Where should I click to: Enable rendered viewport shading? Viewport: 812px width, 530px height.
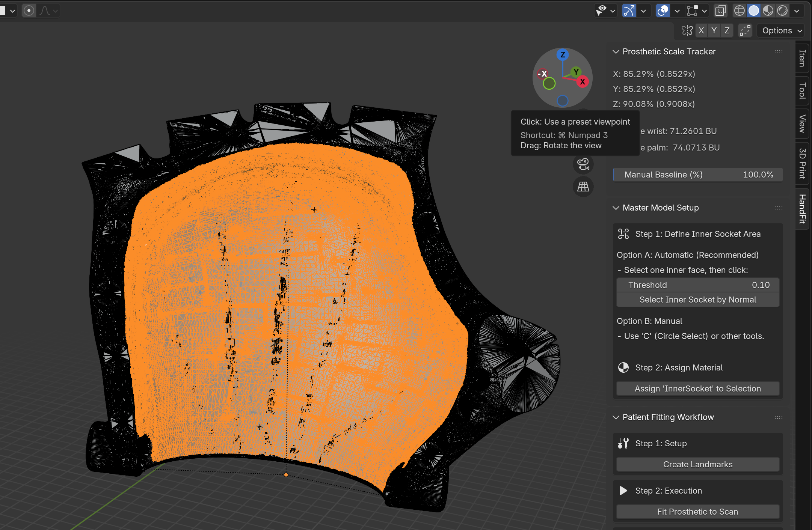point(782,11)
